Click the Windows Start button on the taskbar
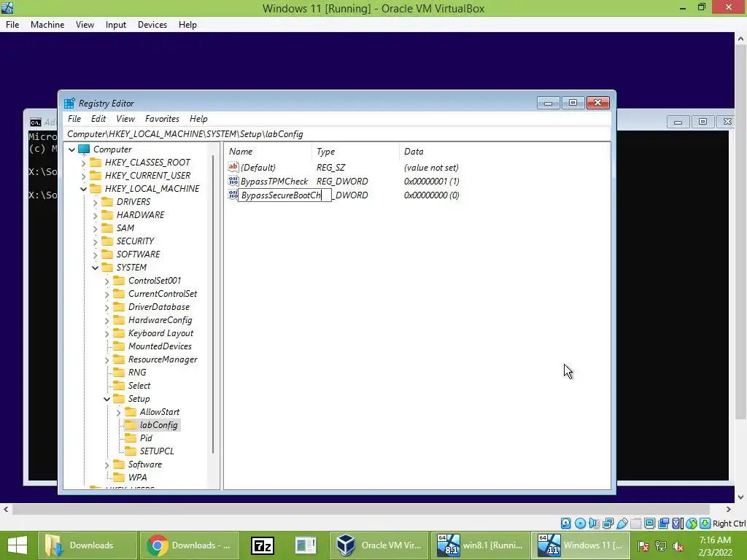 click(18, 545)
